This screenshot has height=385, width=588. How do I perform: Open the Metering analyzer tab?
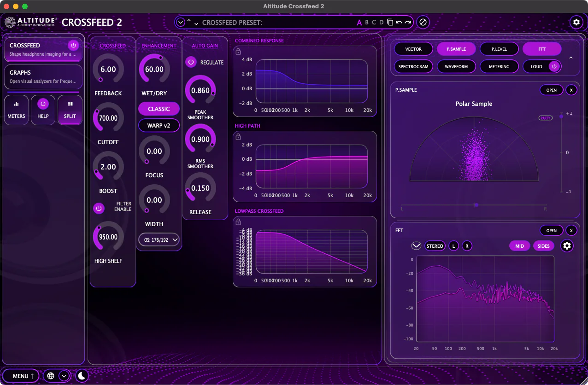pyautogui.click(x=499, y=66)
